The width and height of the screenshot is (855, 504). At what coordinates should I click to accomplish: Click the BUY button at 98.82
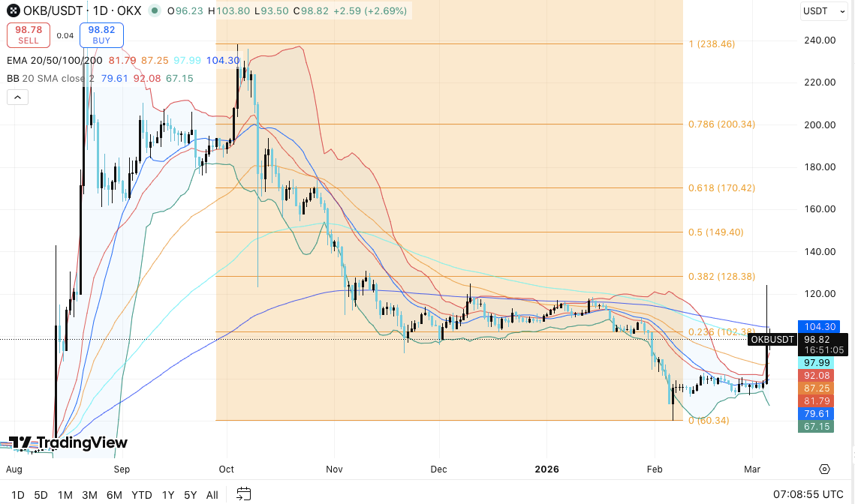point(101,35)
